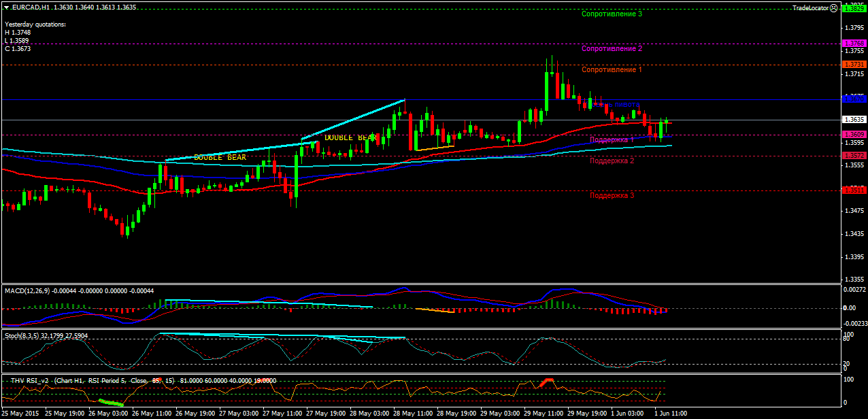The height and width of the screenshot is (419, 868).
Task: Click the red 1.3572 price tag
Action: [854, 156]
